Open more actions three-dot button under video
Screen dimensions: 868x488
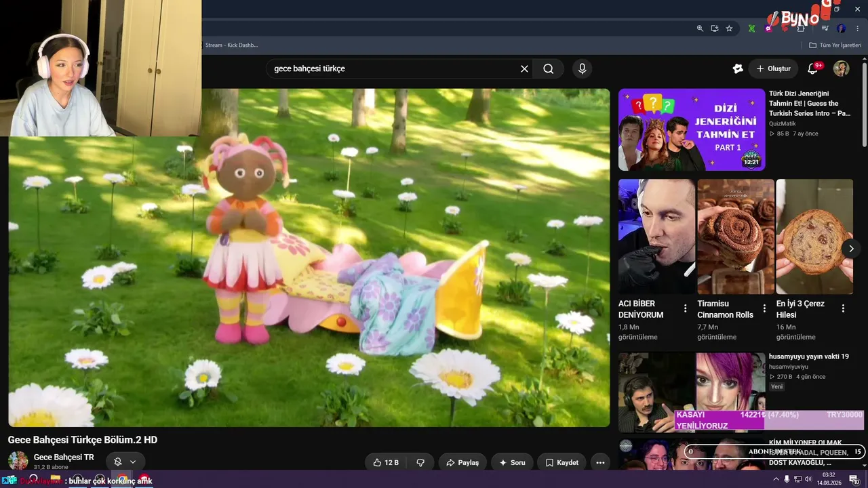600,462
